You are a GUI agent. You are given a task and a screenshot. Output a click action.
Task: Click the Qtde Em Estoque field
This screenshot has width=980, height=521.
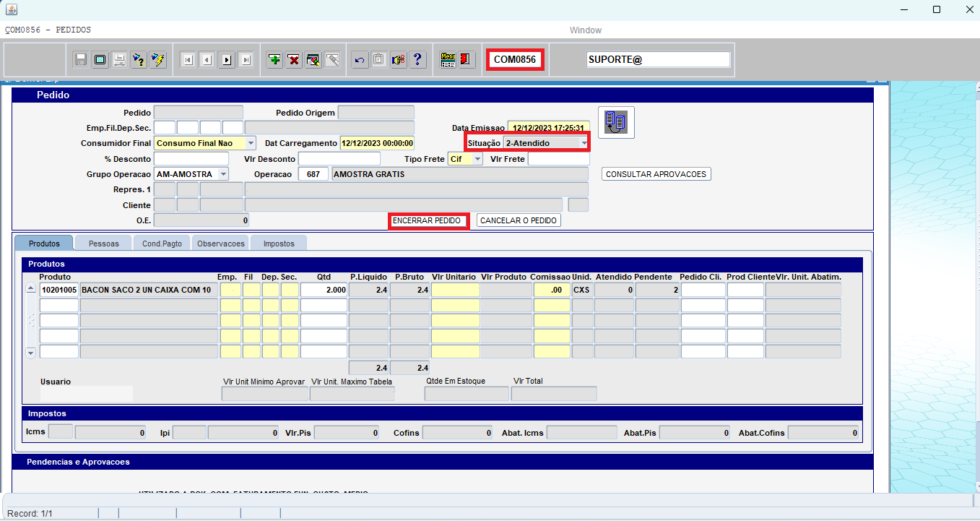click(467, 394)
